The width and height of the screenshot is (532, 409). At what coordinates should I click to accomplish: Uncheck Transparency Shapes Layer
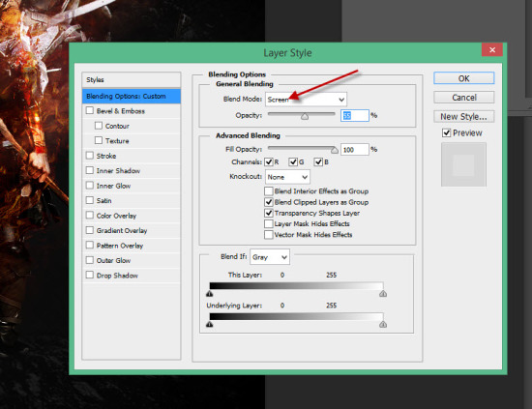tap(269, 213)
